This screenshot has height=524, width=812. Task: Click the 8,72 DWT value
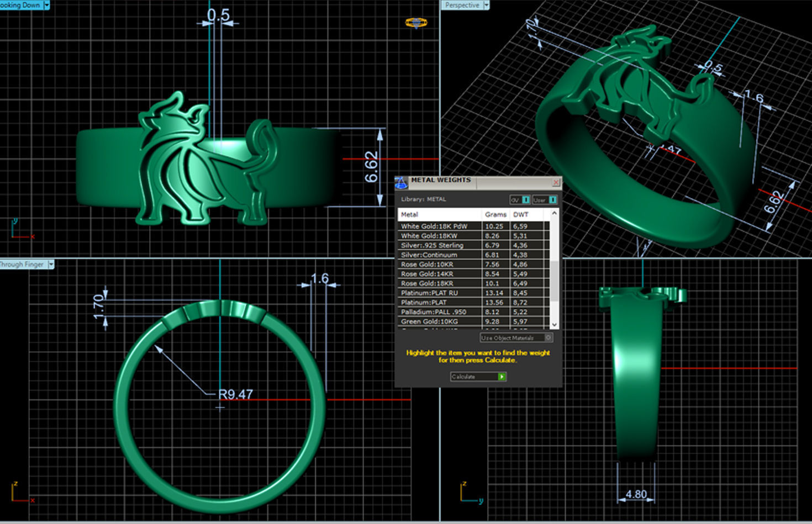click(520, 303)
